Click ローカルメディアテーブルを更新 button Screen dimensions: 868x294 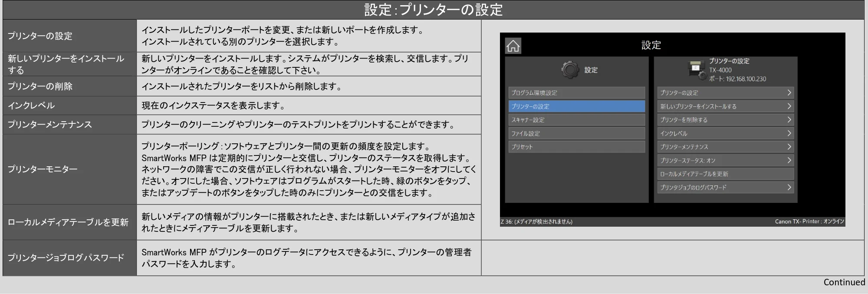click(x=725, y=174)
